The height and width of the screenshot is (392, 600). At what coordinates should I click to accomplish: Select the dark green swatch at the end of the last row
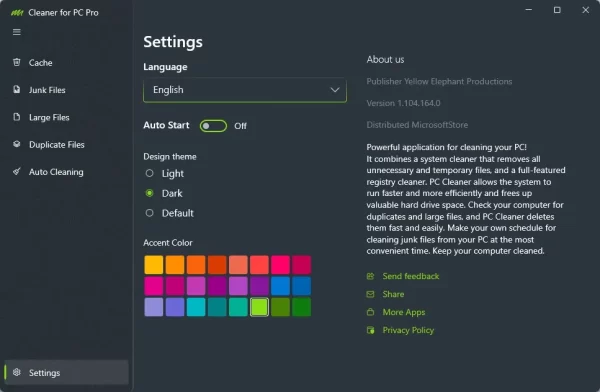click(x=301, y=307)
